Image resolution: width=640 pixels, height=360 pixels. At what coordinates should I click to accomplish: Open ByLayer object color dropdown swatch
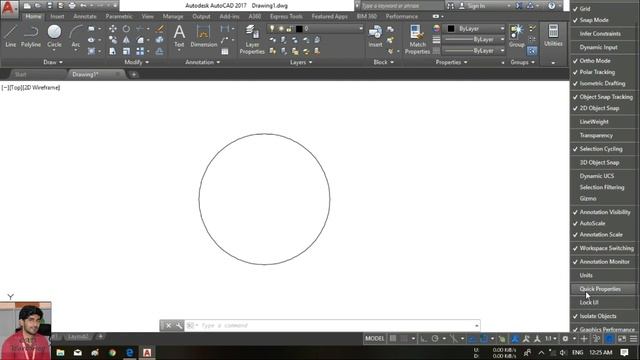[451, 29]
